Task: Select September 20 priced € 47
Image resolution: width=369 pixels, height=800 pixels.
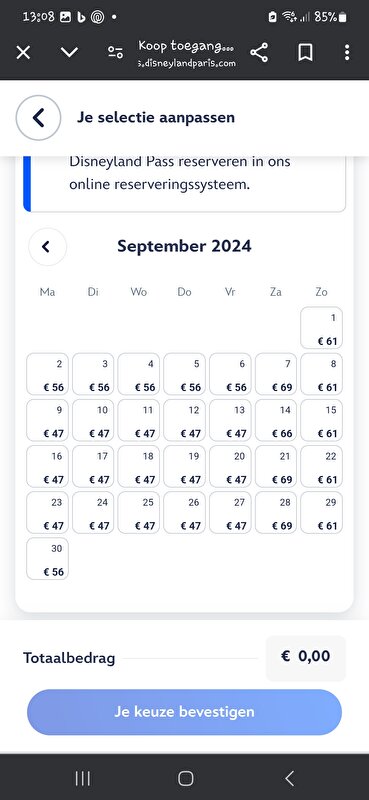Action: tap(230, 466)
